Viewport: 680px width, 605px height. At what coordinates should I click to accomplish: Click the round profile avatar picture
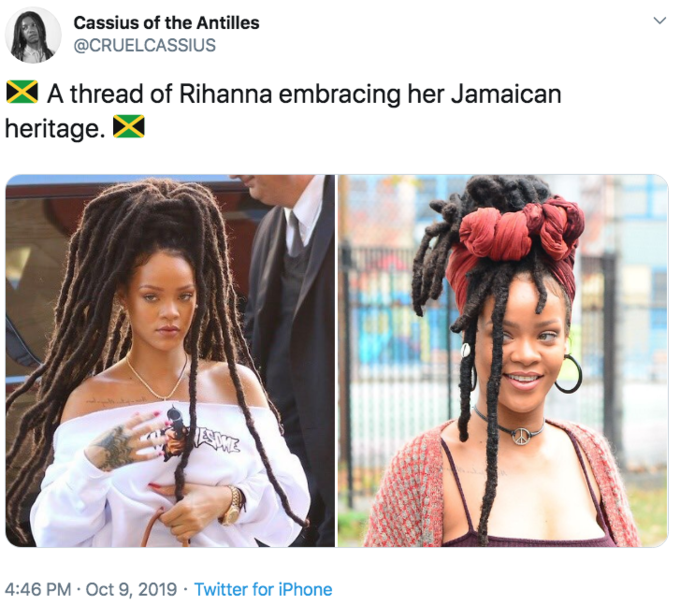click(33, 35)
